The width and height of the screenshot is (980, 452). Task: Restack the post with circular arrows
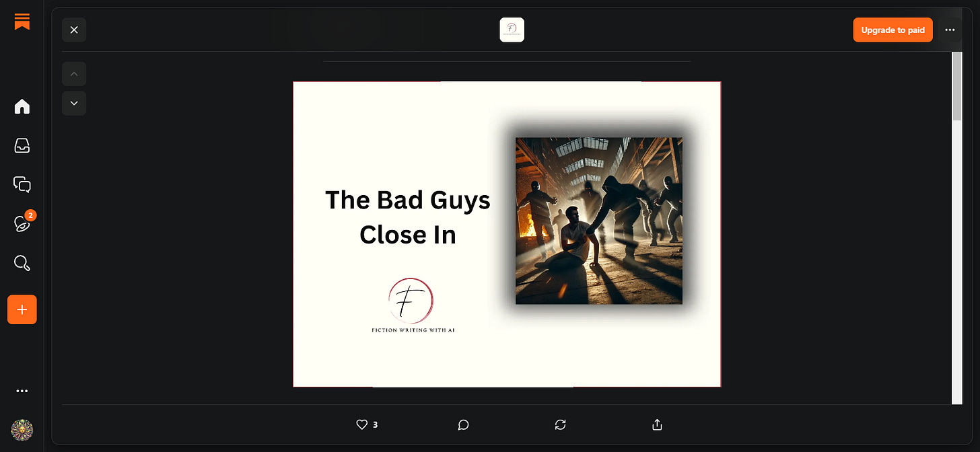[x=561, y=424]
